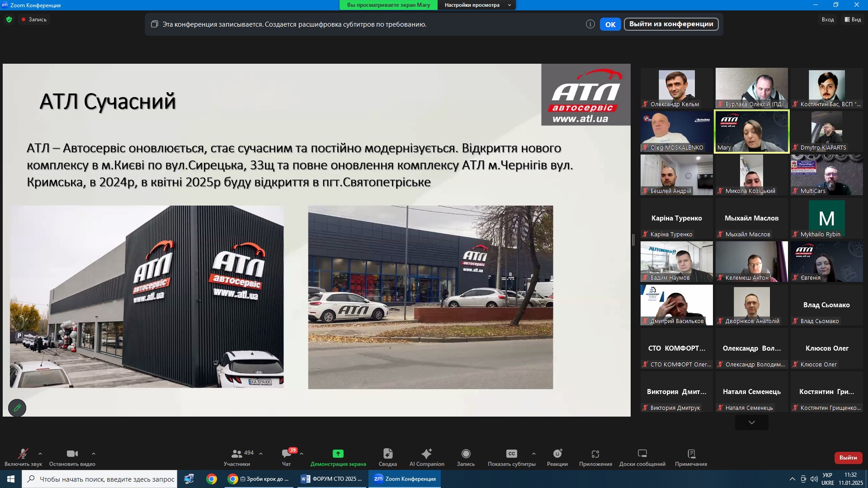Open the Примечания notes icon
Image resolution: width=868 pixels, height=488 pixels.
click(691, 454)
